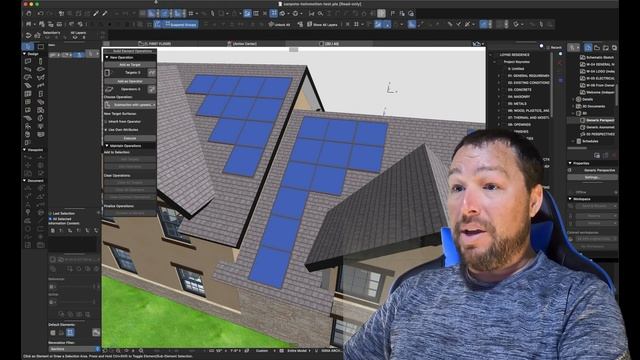The height and width of the screenshot is (360, 640).
Task: Select the Beam tool
Action: pos(28,69)
